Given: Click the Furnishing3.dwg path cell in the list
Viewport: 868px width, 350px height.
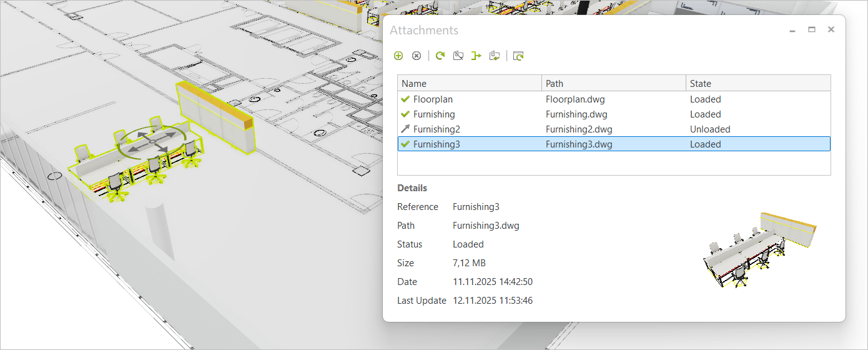Looking at the screenshot, I should (579, 144).
